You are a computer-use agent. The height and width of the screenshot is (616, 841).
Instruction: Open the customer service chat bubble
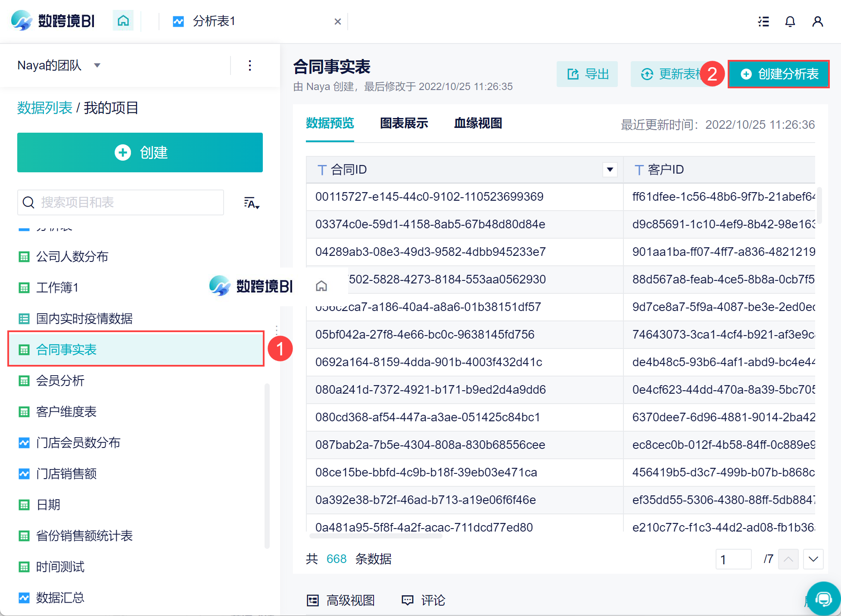coord(823,599)
